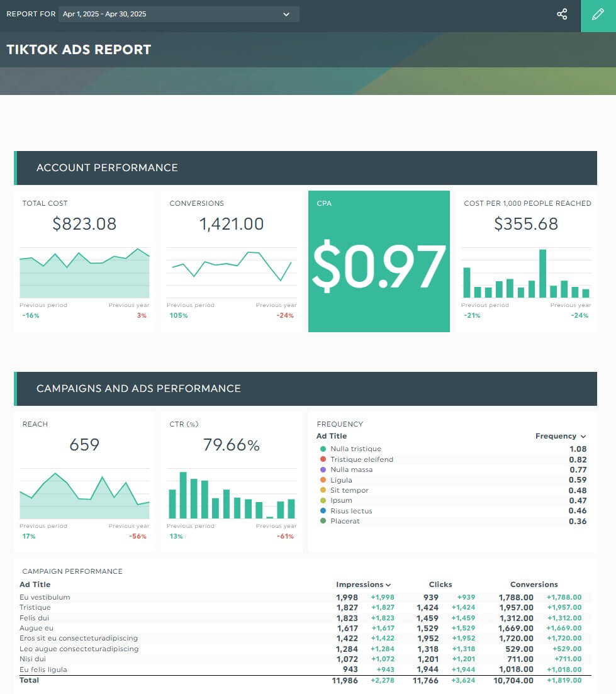The height and width of the screenshot is (694, 616).
Task: Click the Risus lectus ad title
Action: pyautogui.click(x=351, y=511)
